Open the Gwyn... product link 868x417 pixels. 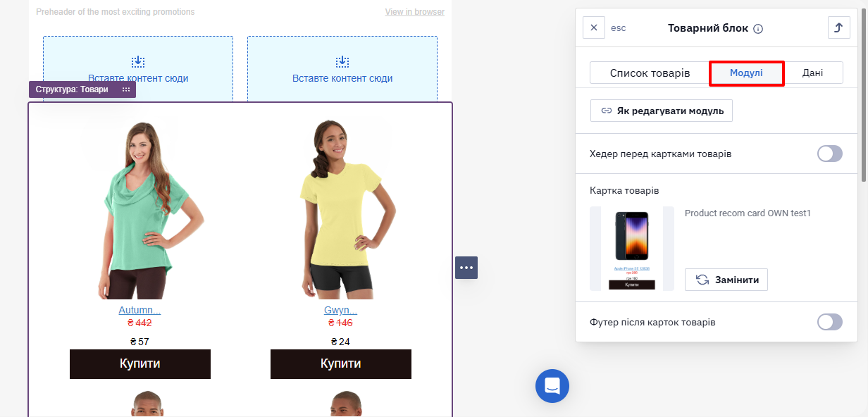click(x=340, y=310)
